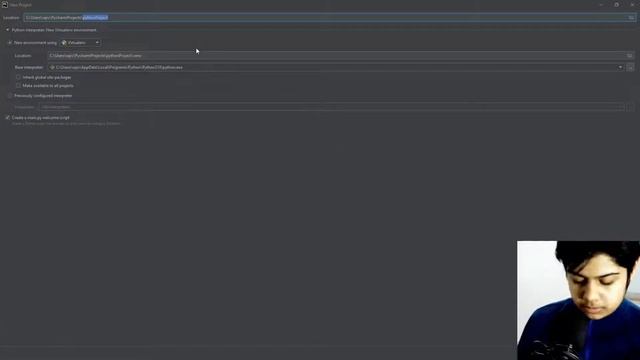Close the New Project window

point(632,5)
